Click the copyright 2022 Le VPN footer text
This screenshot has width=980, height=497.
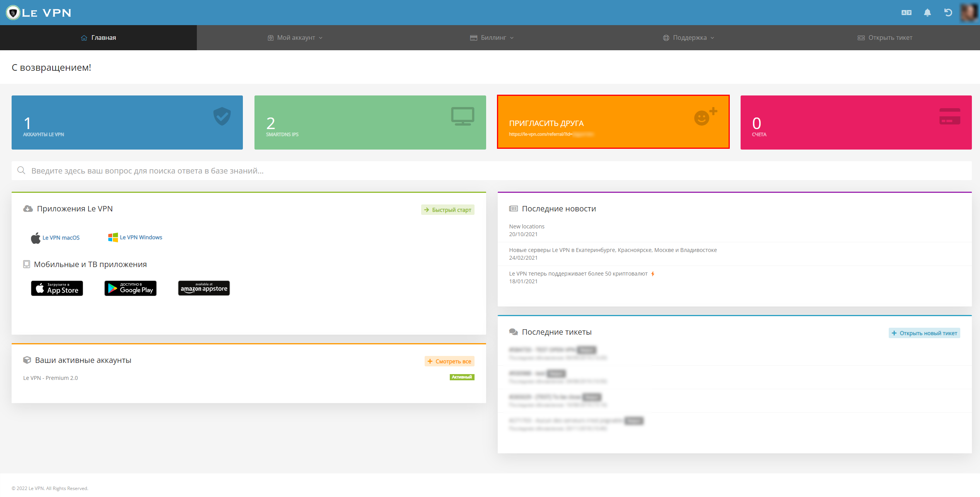(x=50, y=488)
